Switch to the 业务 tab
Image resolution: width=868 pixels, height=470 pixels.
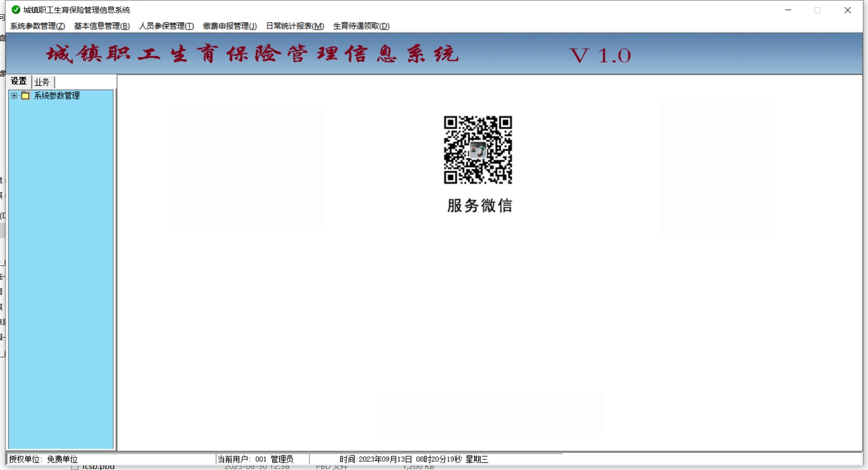point(42,82)
